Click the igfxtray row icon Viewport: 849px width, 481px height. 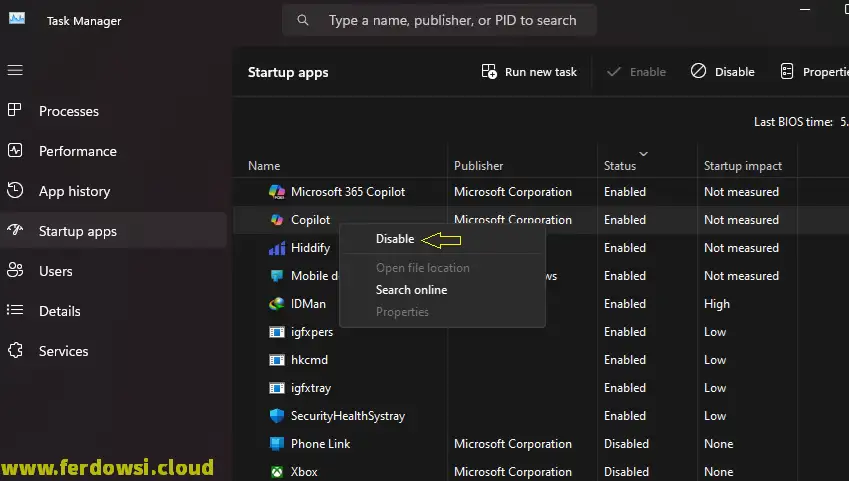[277, 388]
